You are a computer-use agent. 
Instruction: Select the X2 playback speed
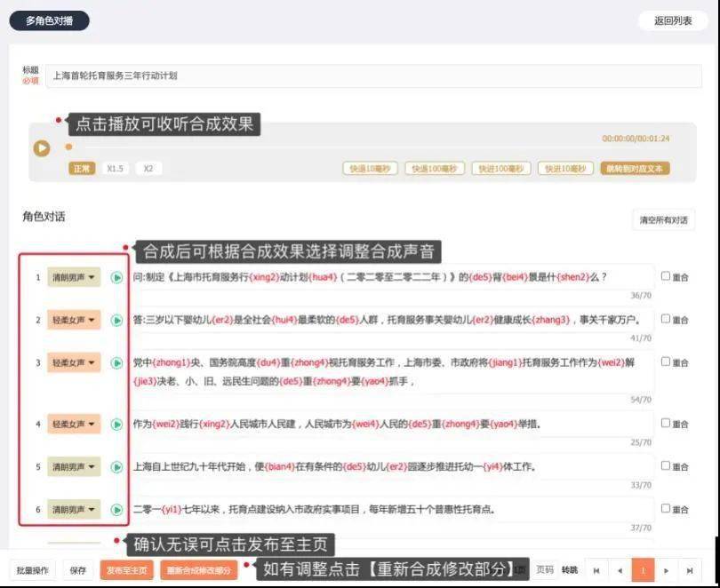pyautogui.click(x=148, y=169)
